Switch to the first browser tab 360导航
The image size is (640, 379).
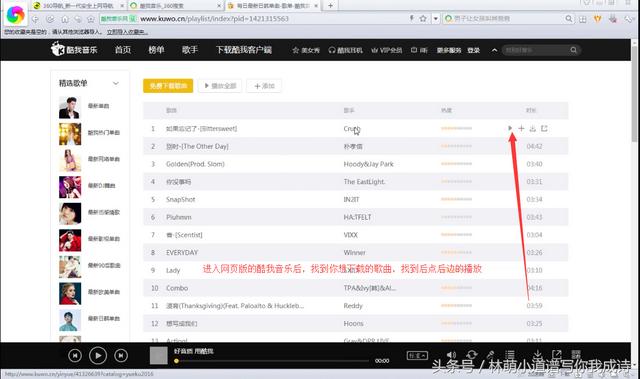coord(78,6)
